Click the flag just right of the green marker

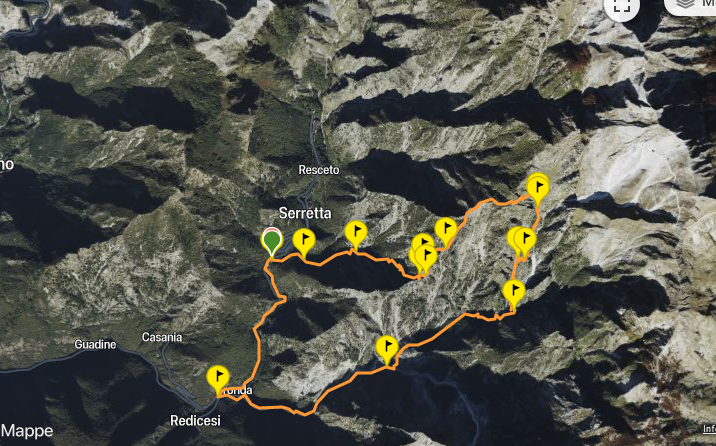coord(304,243)
